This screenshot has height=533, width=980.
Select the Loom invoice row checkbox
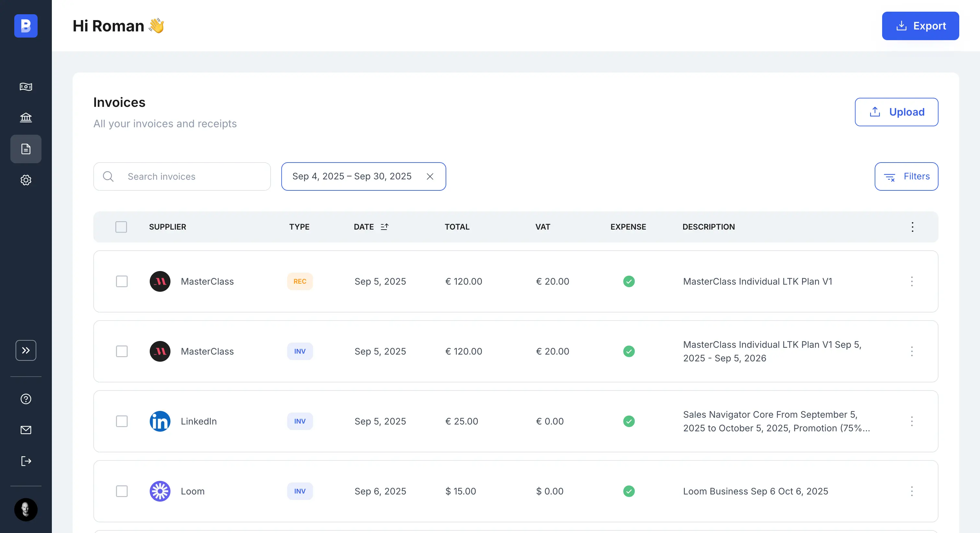(x=122, y=491)
